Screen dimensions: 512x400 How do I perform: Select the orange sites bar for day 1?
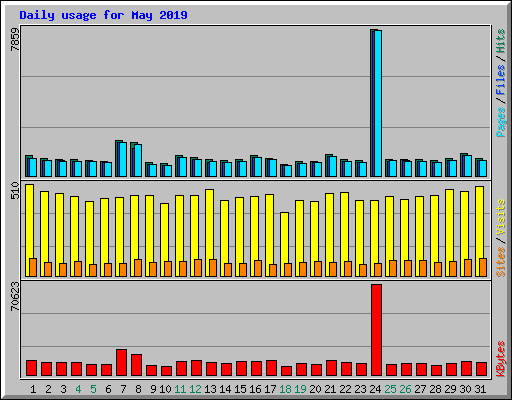33,267
